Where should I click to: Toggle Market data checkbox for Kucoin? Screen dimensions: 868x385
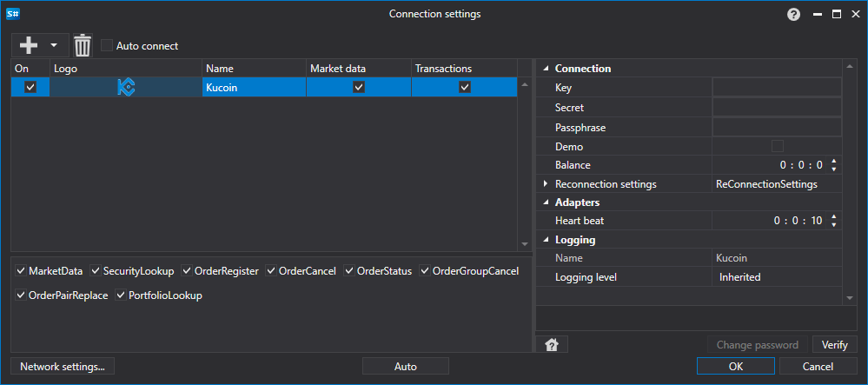(x=359, y=87)
